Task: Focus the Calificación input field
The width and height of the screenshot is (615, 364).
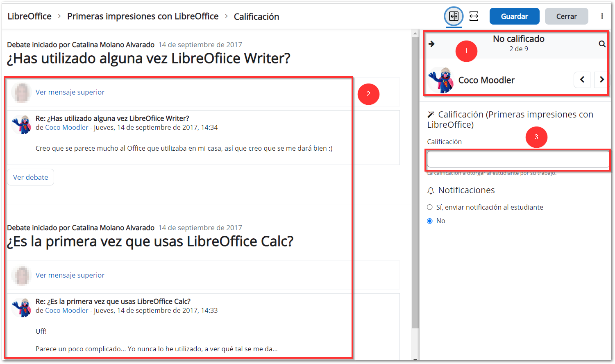Action: pos(518,159)
